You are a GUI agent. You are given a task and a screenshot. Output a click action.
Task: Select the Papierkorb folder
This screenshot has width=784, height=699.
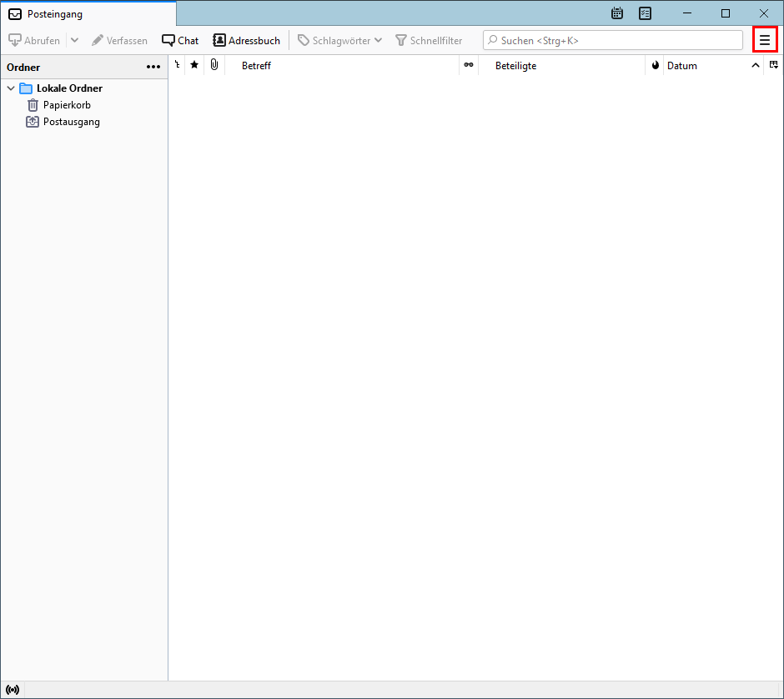pos(67,105)
